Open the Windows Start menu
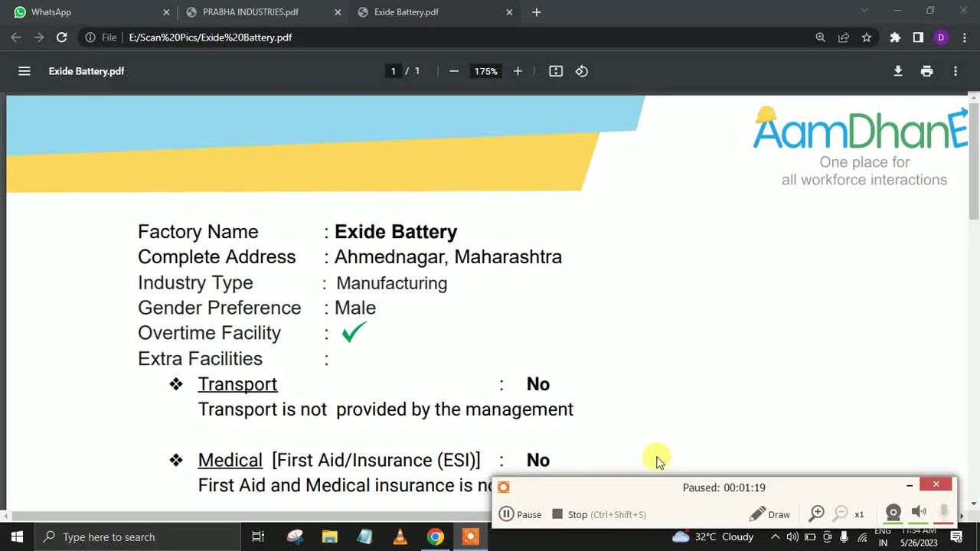Screen dimensions: 980x551 [x=17, y=536]
